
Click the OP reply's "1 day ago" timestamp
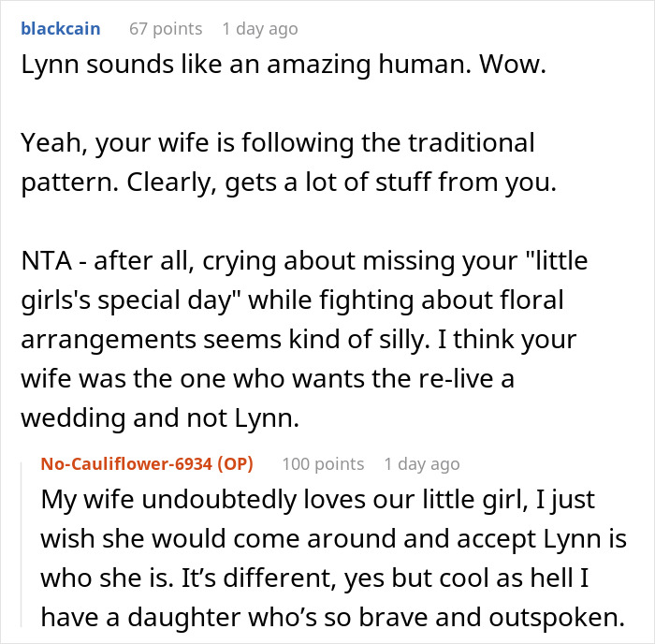[421, 464]
